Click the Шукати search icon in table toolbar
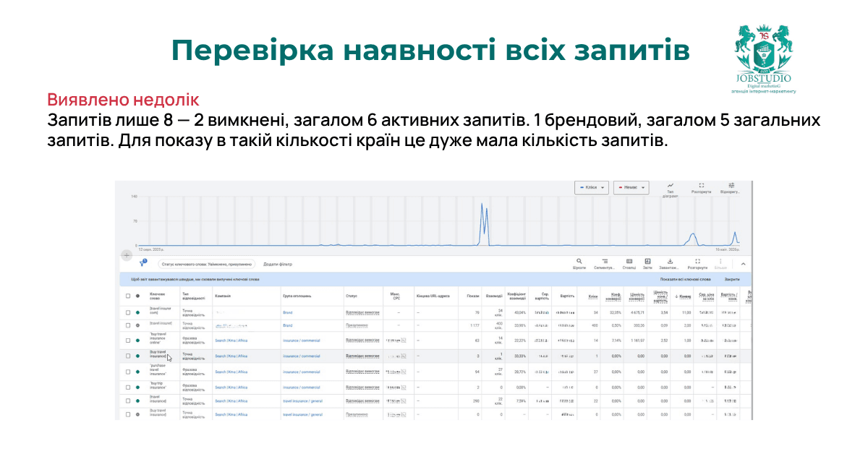The height and width of the screenshot is (454, 868). point(579,261)
